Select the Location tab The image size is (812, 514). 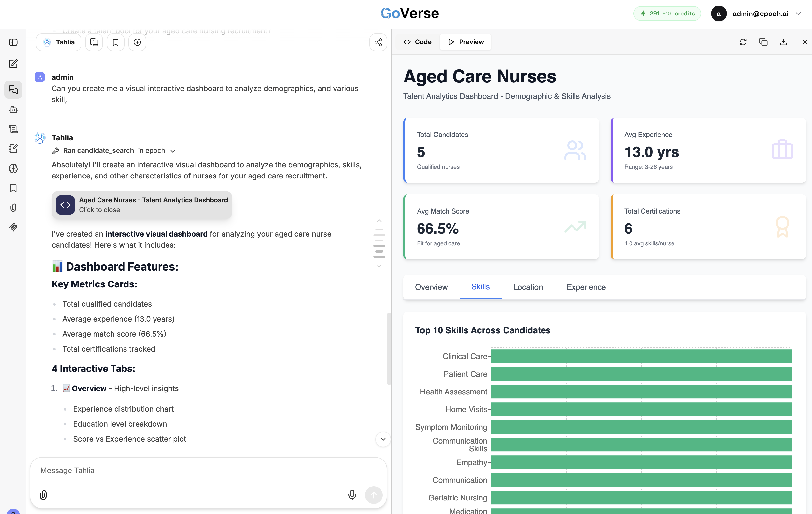tap(528, 287)
